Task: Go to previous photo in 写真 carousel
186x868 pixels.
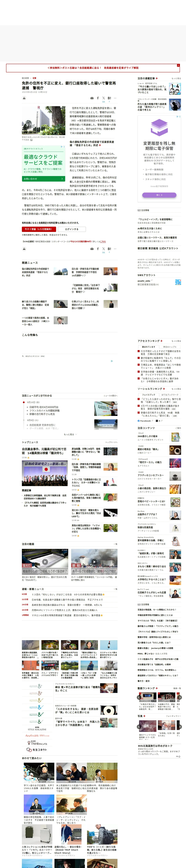Action: [x=139, y=727]
